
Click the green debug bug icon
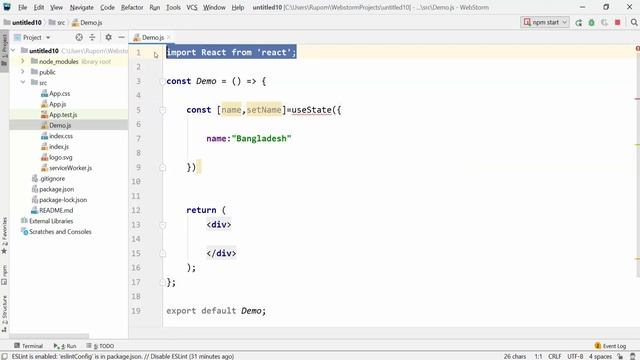click(x=591, y=22)
